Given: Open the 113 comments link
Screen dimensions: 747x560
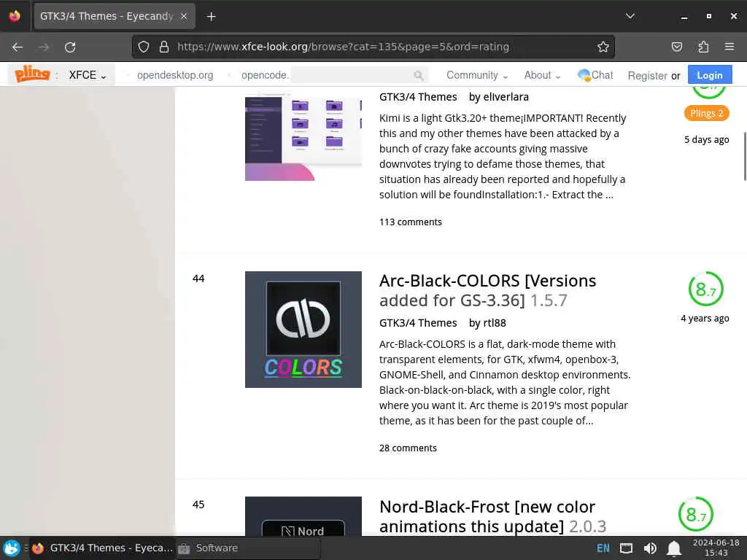Looking at the screenshot, I should tap(410, 222).
